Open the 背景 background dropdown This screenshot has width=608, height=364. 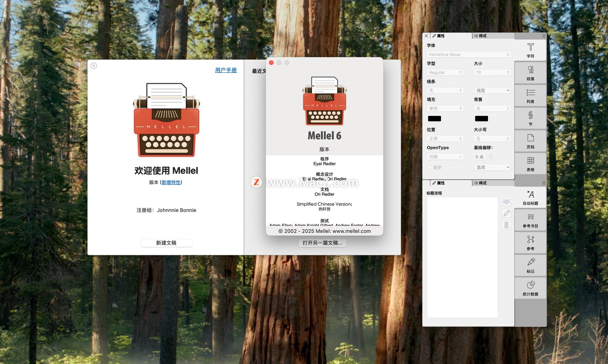pos(492,108)
